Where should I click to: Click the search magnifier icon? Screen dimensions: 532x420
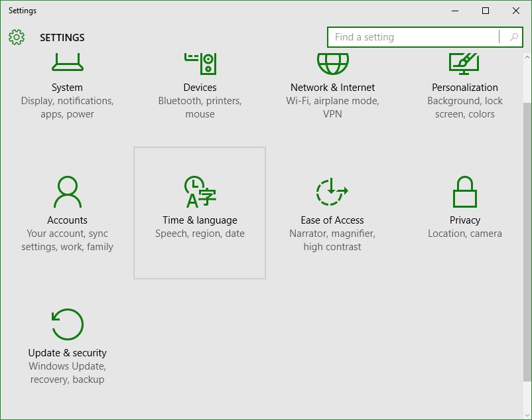(514, 37)
